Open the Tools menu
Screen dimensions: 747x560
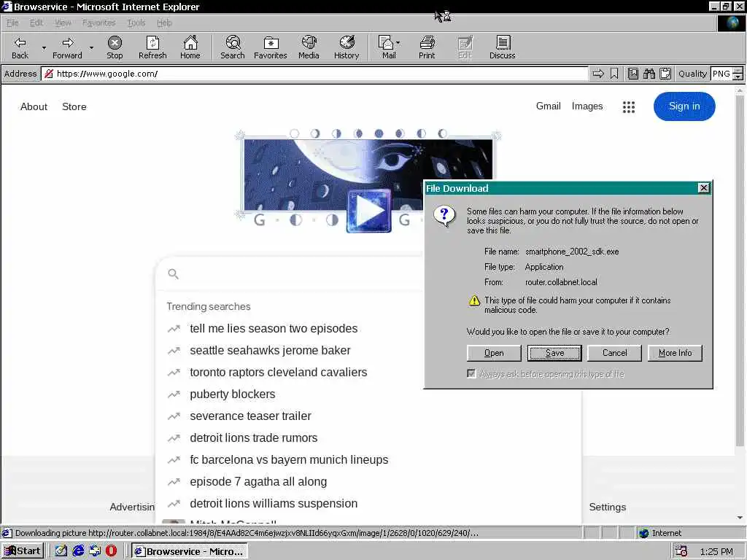tap(136, 23)
